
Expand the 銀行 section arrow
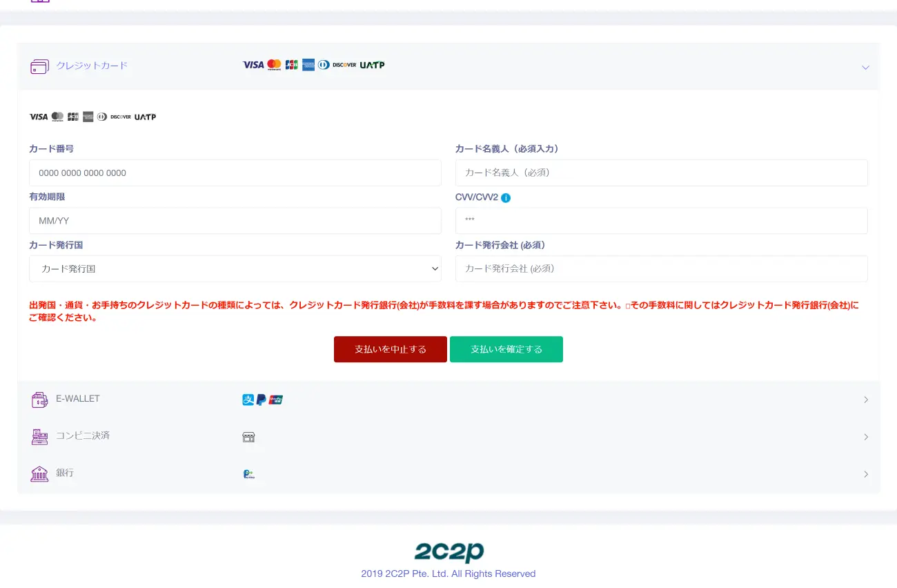(866, 474)
